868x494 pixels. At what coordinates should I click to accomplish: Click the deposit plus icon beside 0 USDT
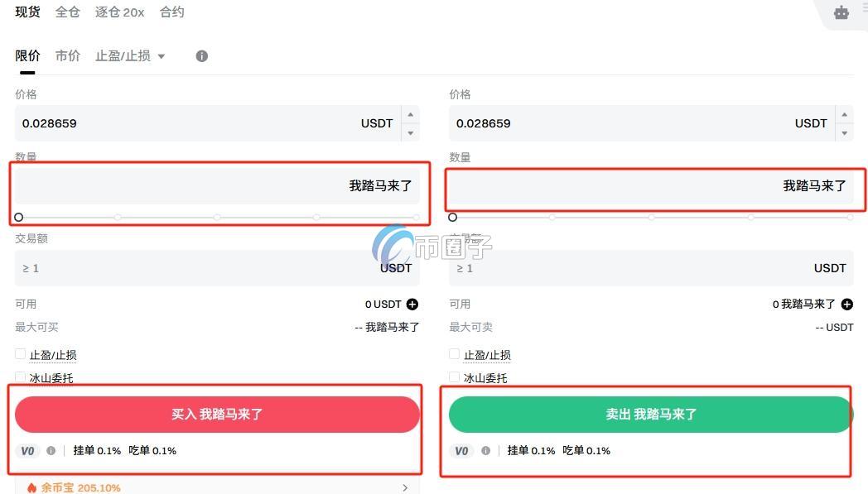point(412,304)
